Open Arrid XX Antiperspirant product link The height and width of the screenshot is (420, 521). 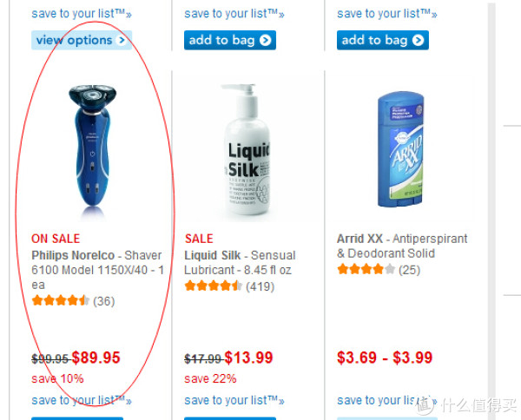[402, 246]
